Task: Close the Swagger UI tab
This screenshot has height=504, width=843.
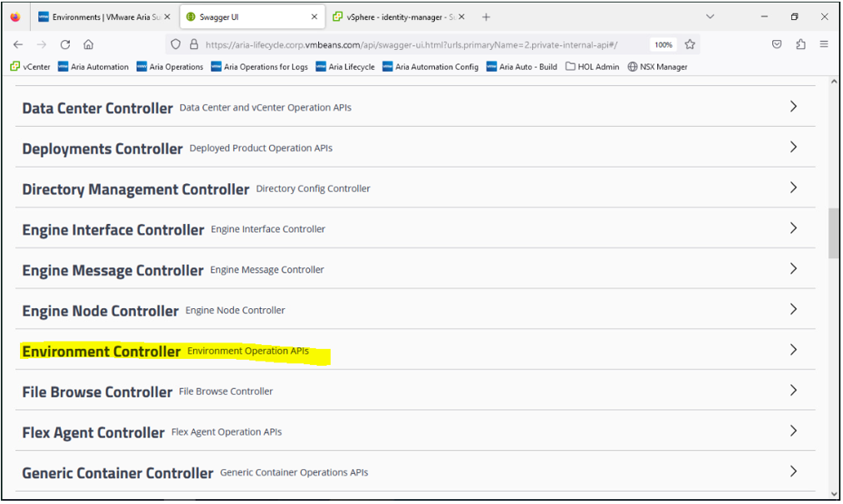Action: click(x=315, y=17)
